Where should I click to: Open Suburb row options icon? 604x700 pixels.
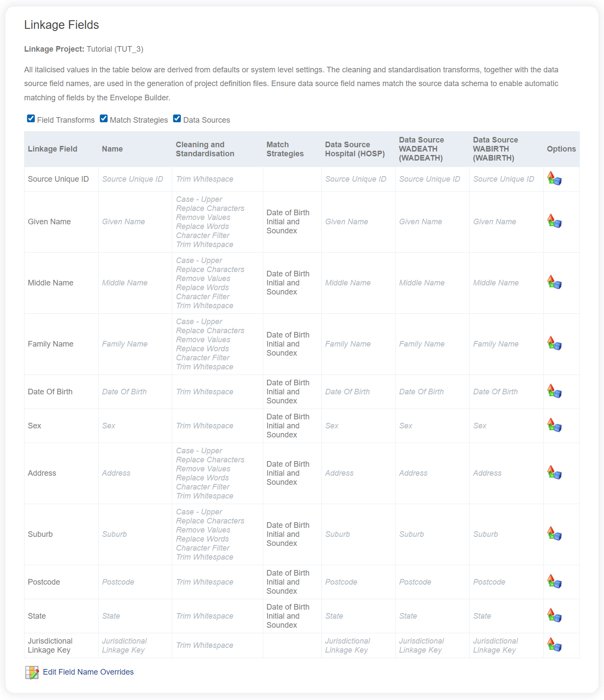pyautogui.click(x=554, y=534)
